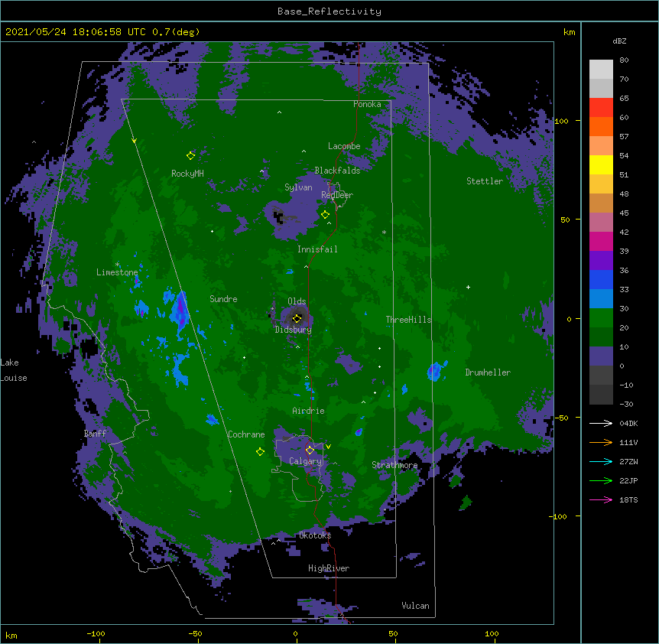Click the small blue cell east of Calgary
The width and height of the screenshot is (659, 644).
pyautogui.click(x=359, y=432)
